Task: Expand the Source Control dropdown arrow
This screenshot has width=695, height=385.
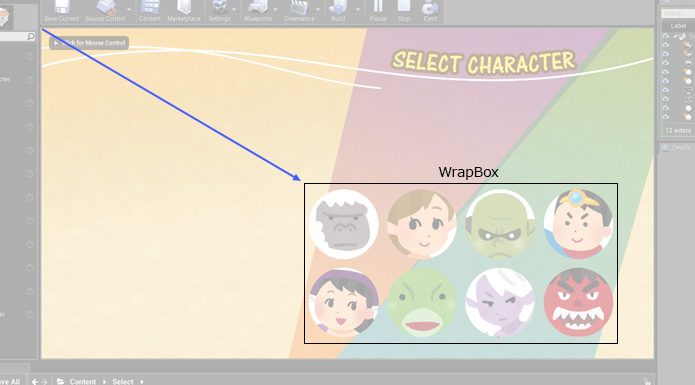Action: (129, 9)
